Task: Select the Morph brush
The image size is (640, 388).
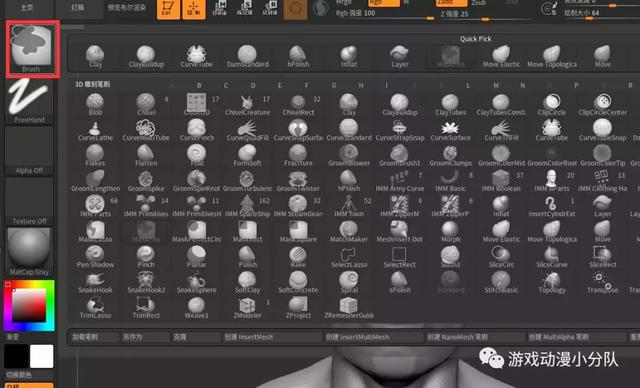Action: click(x=450, y=232)
